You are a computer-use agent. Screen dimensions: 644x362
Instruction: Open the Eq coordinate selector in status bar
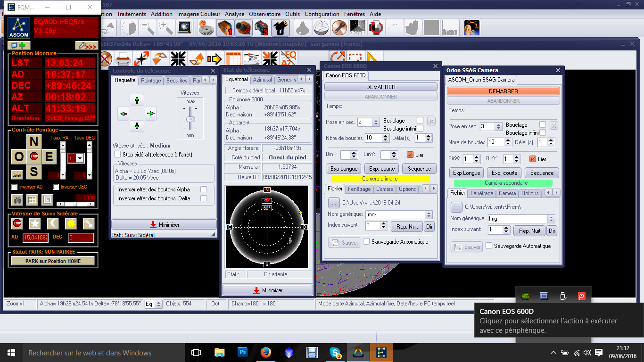click(158, 304)
